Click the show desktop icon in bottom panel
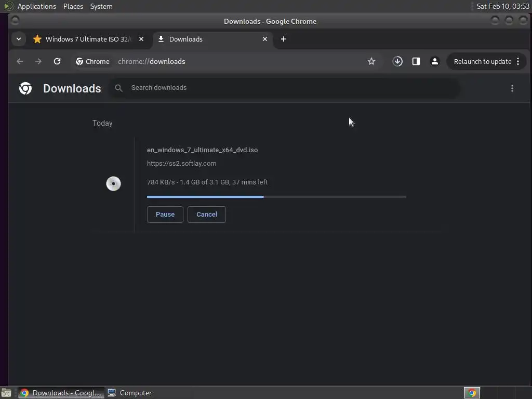The image size is (532, 399). point(6,393)
